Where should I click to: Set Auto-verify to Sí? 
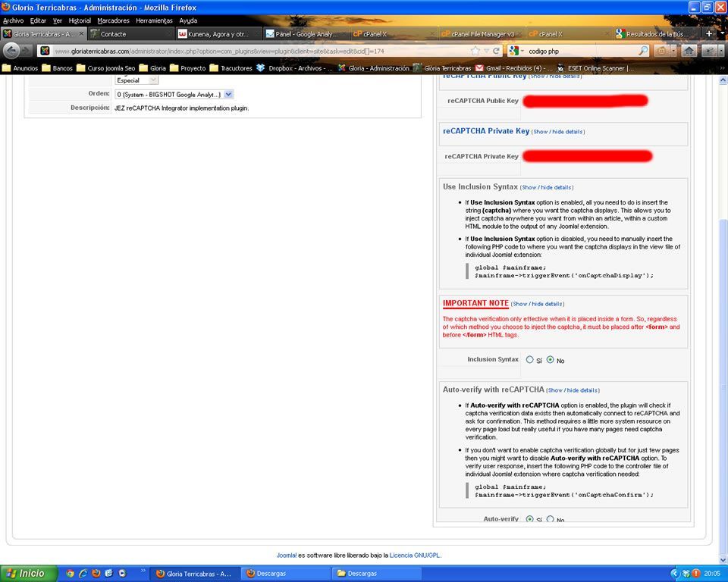point(530,519)
